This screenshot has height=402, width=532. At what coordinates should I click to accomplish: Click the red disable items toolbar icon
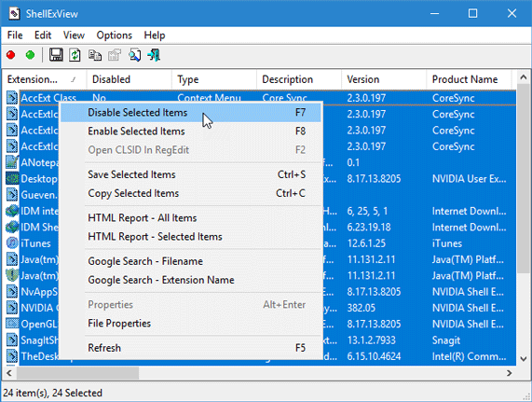(x=11, y=55)
